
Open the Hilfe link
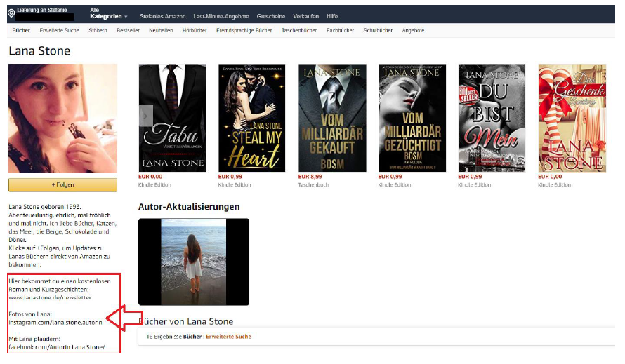click(x=332, y=16)
